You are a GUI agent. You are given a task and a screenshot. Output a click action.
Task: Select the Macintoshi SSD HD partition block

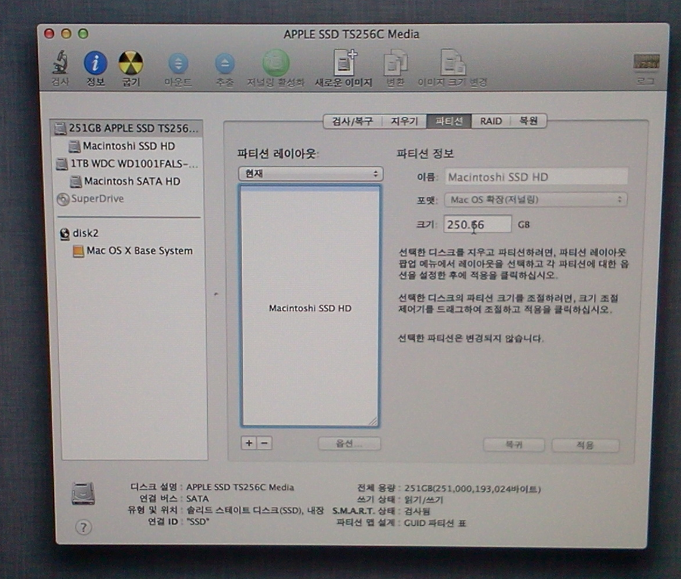click(x=310, y=306)
